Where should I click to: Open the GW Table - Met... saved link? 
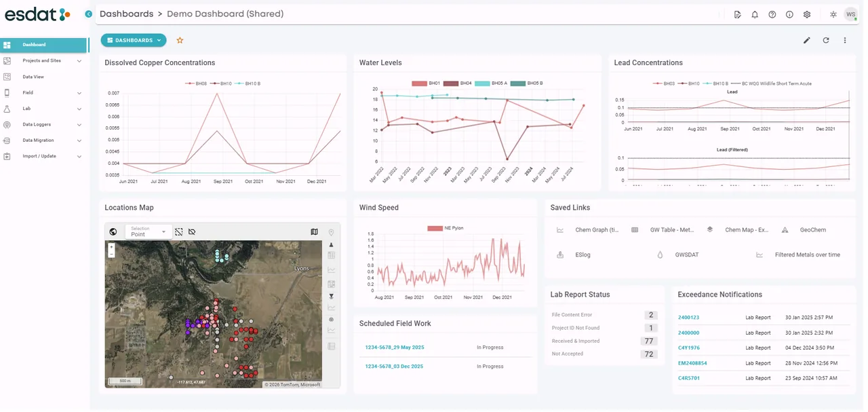(x=672, y=230)
